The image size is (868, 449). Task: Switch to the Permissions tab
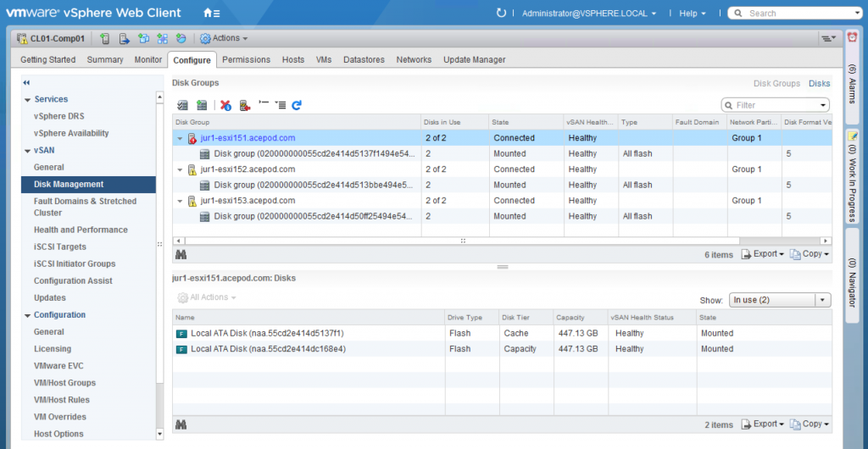click(247, 59)
